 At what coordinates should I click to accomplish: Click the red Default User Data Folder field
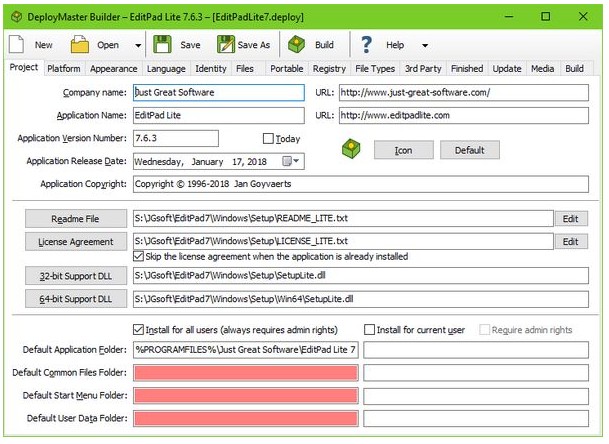[246, 418]
